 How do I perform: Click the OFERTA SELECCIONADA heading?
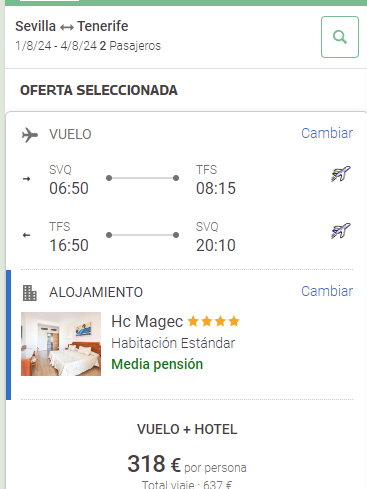[99, 90]
